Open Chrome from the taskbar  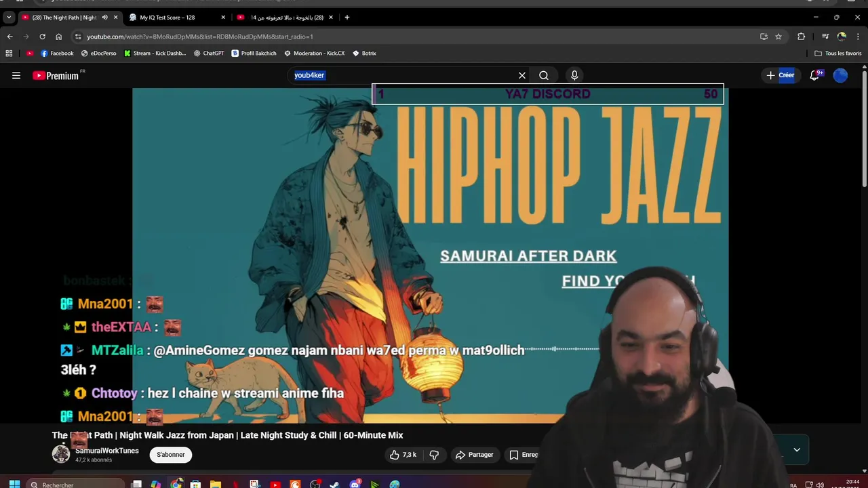(176, 484)
